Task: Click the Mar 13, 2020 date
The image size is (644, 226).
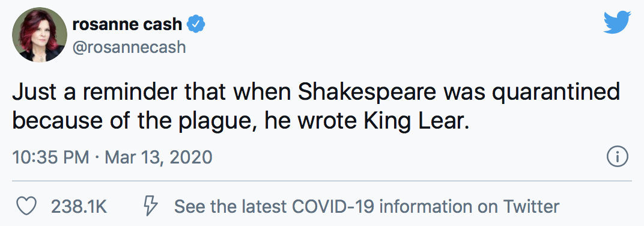Action: pyautogui.click(x=159, y=157)
